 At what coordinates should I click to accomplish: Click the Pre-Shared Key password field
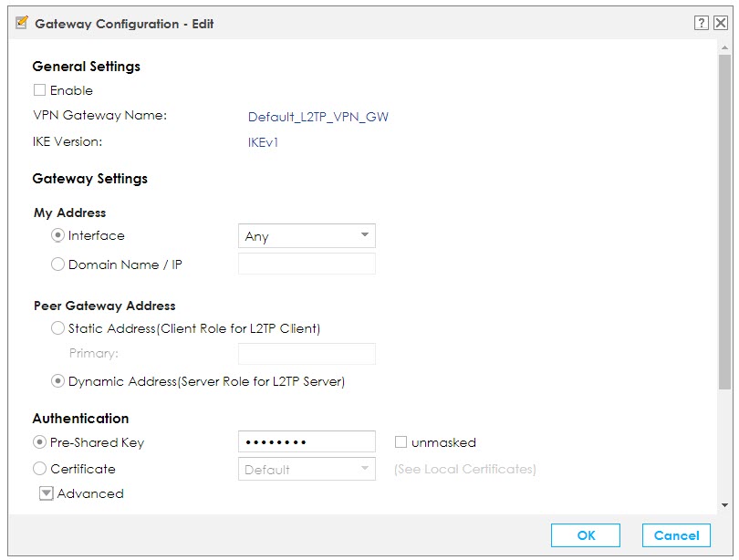coord(307,442)
